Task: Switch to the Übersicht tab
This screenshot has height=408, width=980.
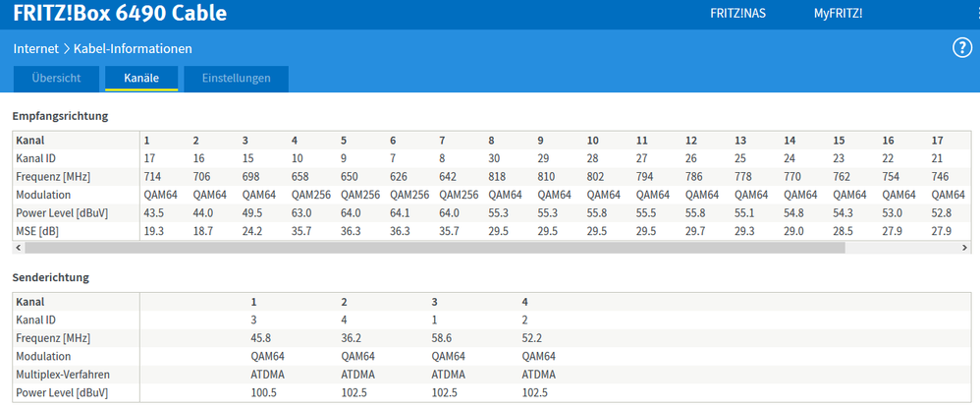Action: (x=54, y=78)
